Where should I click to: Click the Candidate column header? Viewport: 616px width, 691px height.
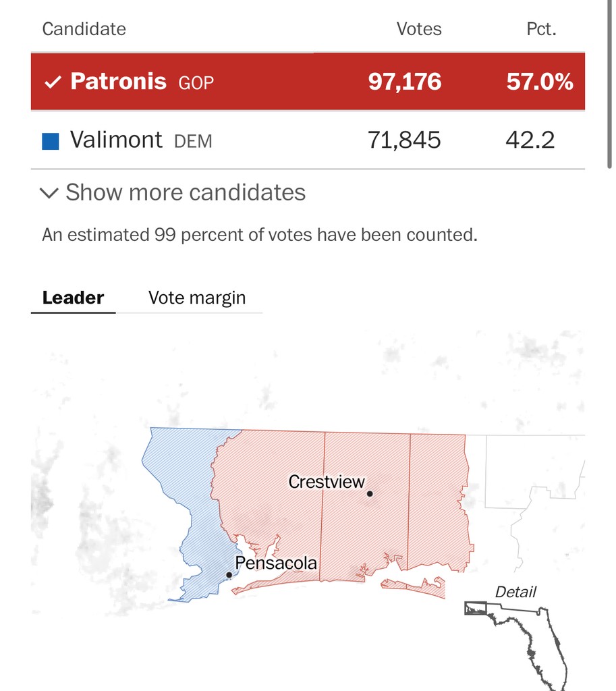point(84,29)
